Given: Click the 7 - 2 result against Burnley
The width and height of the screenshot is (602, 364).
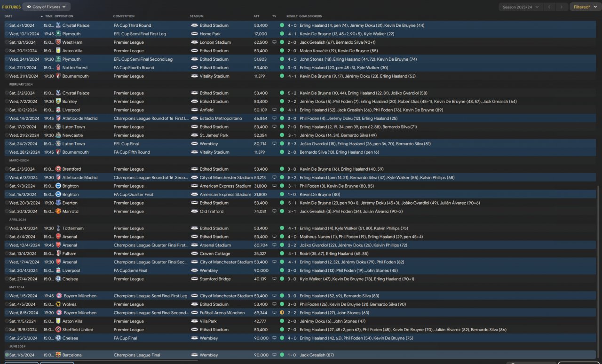Looking at the screenshot, I should pyautogui.click(x=292, y=102).
